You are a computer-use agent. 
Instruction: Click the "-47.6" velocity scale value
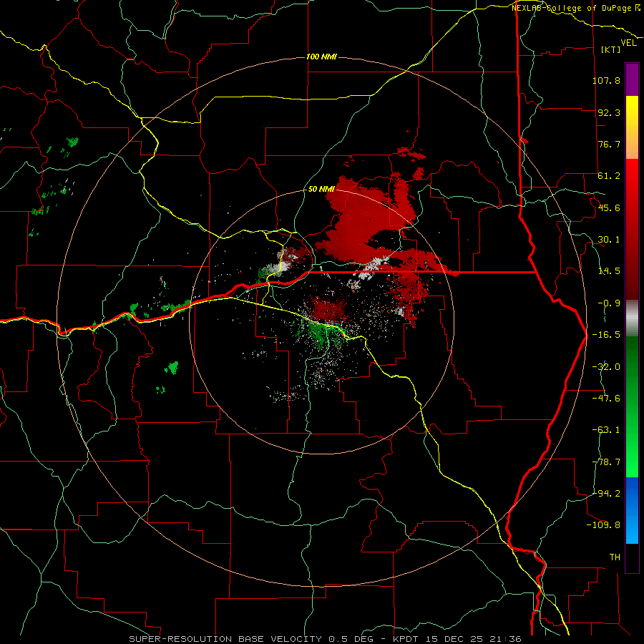click(606, 399)
